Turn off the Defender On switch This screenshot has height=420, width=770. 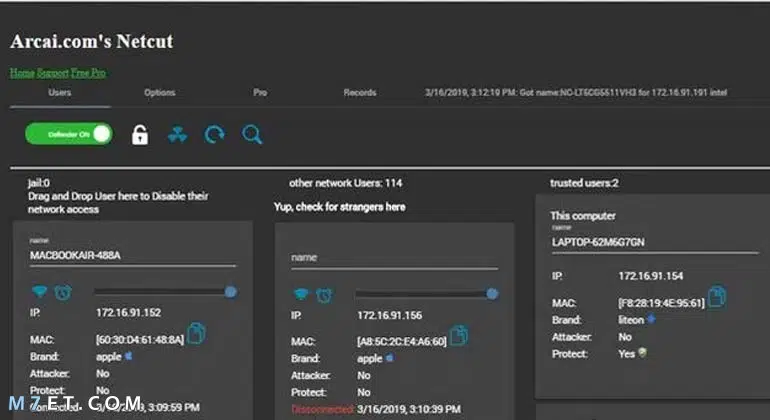69,134
